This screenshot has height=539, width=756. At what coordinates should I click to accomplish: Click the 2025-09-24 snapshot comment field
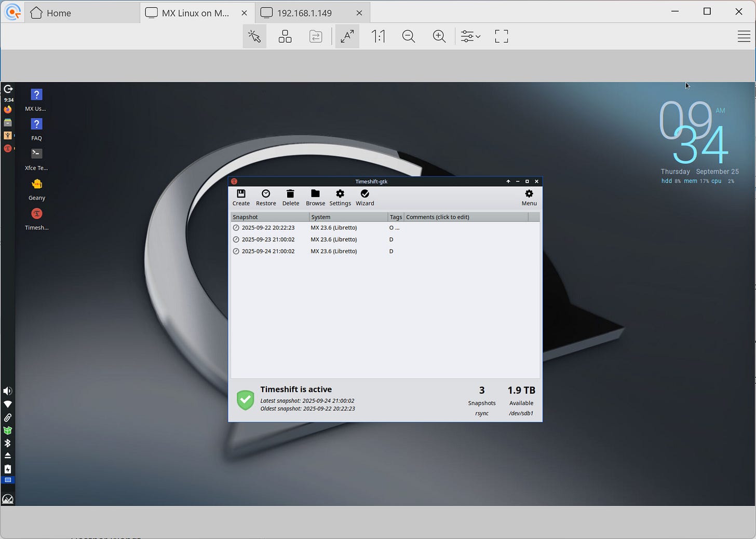pos(466,251)
